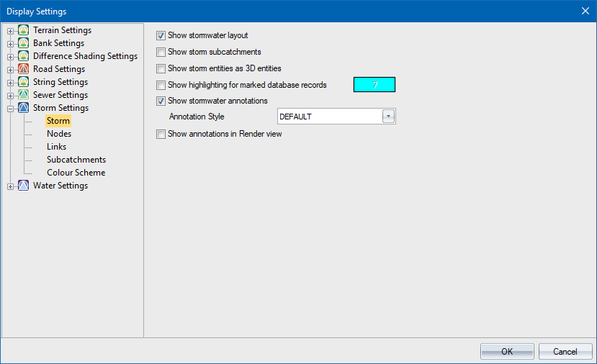Select Subcatchments in the settings tree
This screenshot has height=364, width=597.
[76, 160]
